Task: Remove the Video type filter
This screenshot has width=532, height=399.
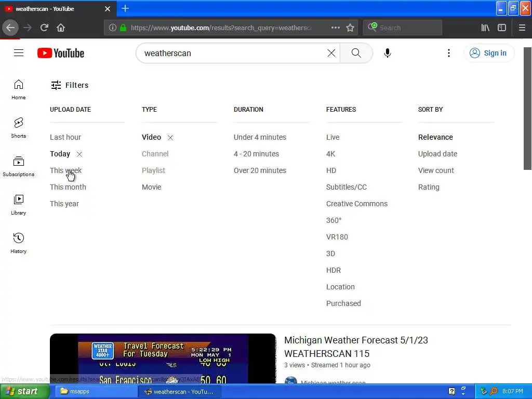Action: click(x=170, y=137)
